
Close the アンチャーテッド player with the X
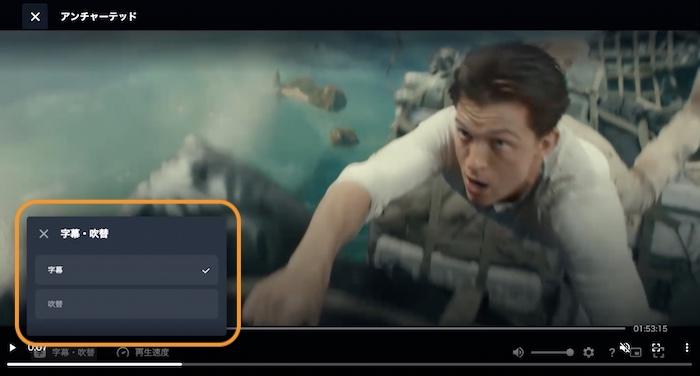point(35,17)
